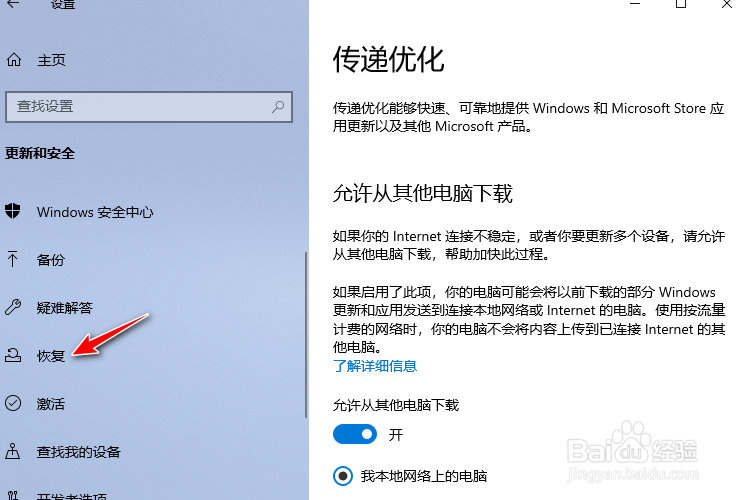Go to 疑难解答 section
The image size is (740, 500).
(x=65, y=308)
